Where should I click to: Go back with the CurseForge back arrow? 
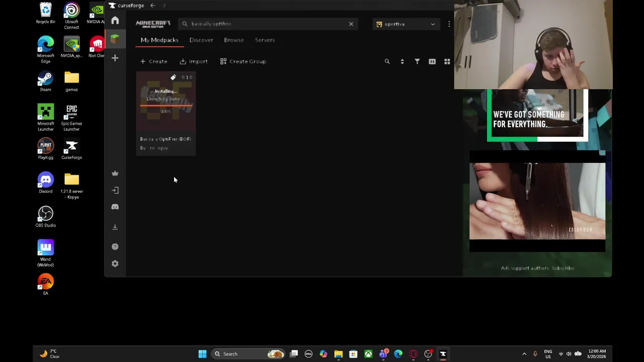152,6
